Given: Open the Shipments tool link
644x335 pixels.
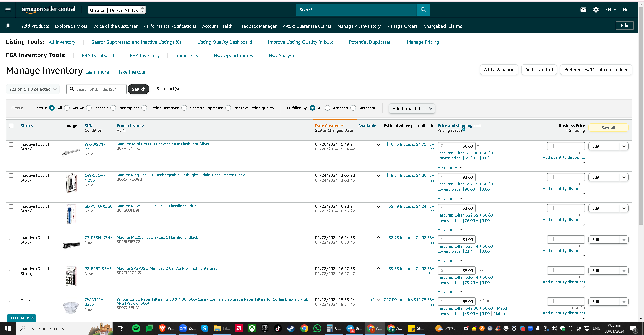Looking at the screenshot, I should coord(187,55).
